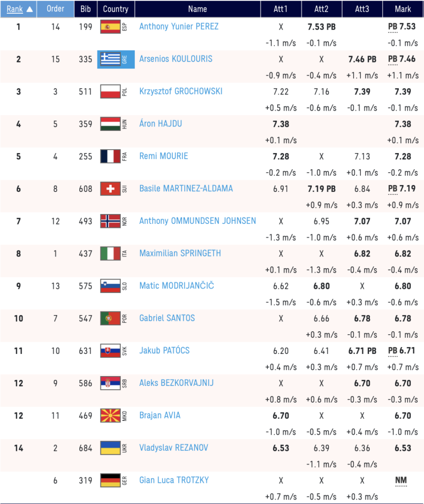Click the Att3 column header

click(x=362, y=9)
